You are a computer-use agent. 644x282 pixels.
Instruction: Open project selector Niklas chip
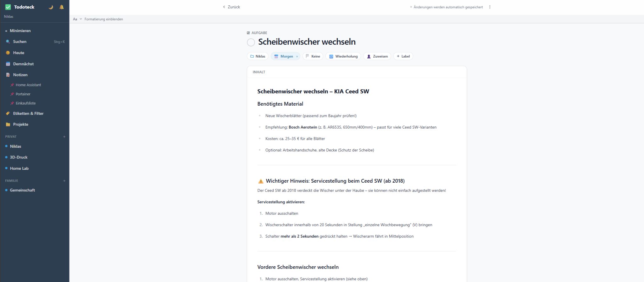coord(258,56)
